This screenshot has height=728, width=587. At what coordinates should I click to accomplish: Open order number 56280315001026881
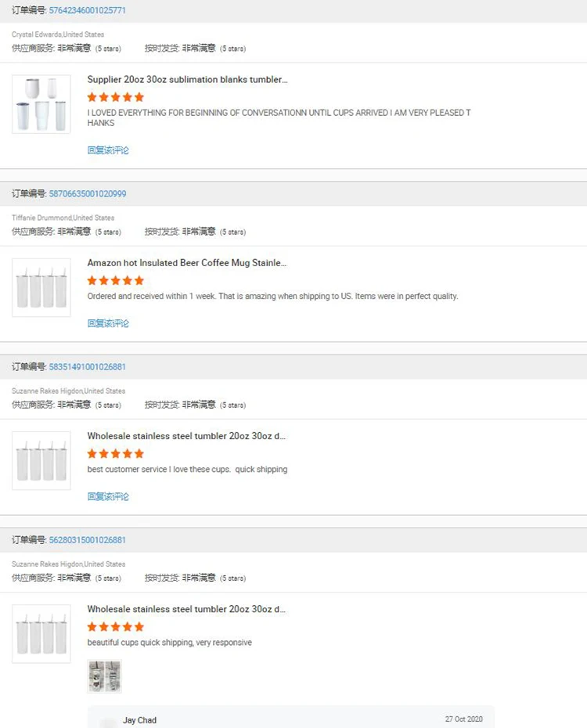87,540
